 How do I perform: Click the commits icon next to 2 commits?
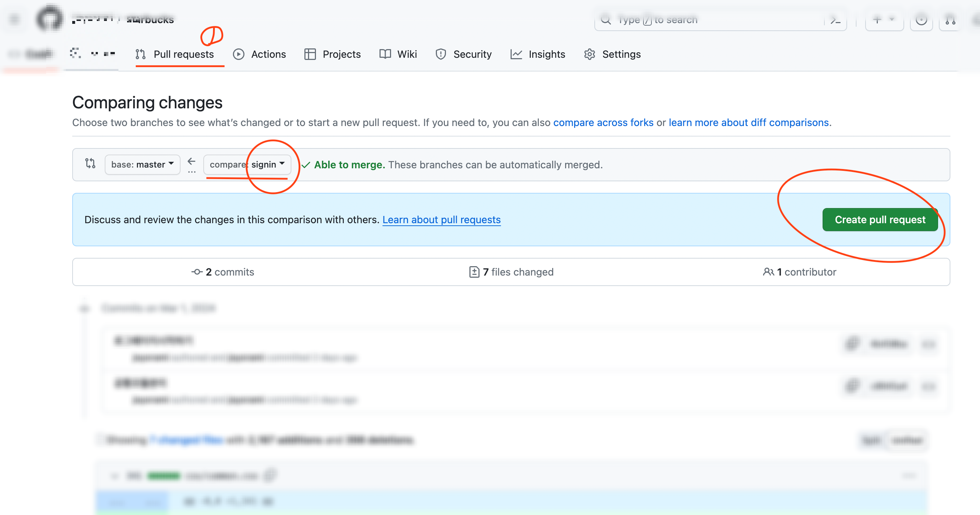[x=197, y=272]
